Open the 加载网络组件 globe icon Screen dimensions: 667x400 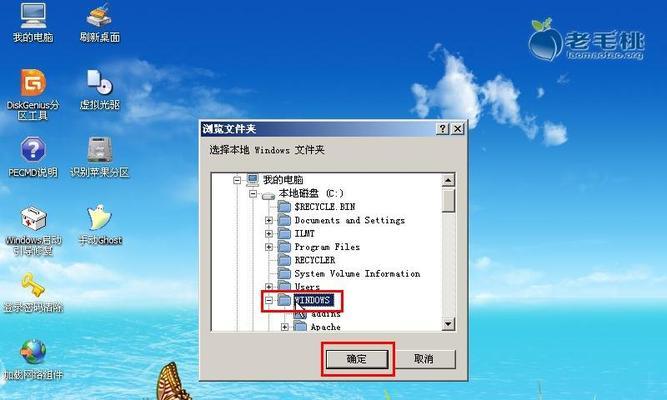tap(33, 360)
